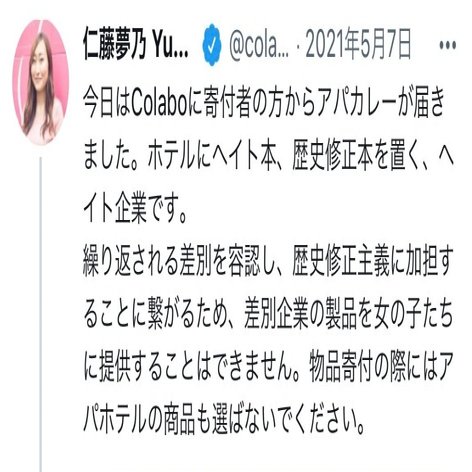Open the tweet author's profile avatar
The image size is (472, 472).
(x=41, y=82)
